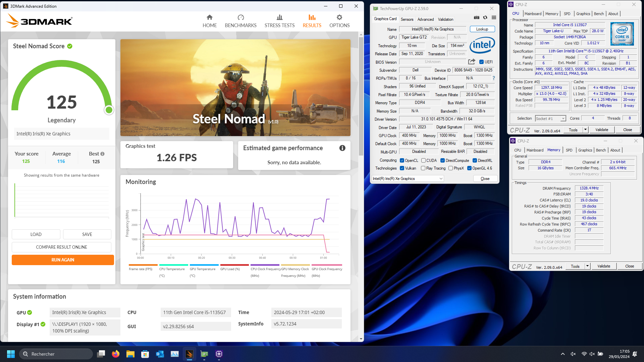Open File Explorer from taskbar
644x362 pixels.
coord(130,354)
